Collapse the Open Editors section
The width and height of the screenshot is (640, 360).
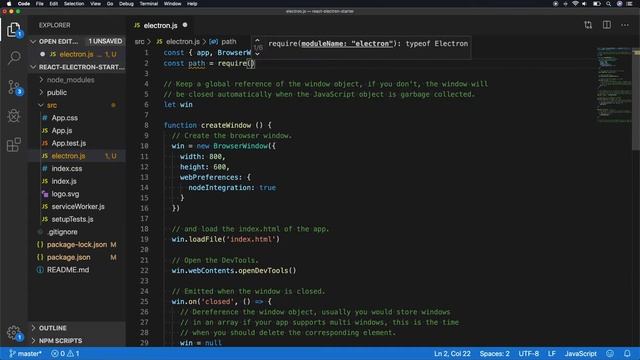coord(33,41)
